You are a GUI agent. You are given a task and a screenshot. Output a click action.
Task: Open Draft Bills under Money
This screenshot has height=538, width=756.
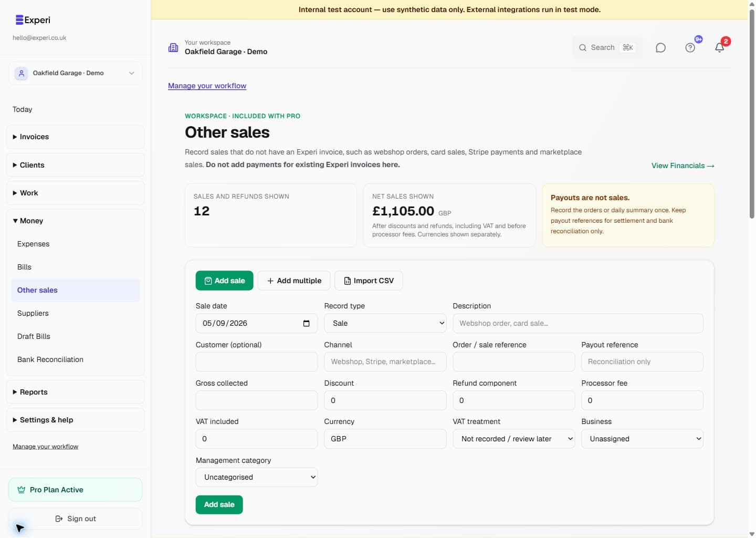tap(76, 336)
